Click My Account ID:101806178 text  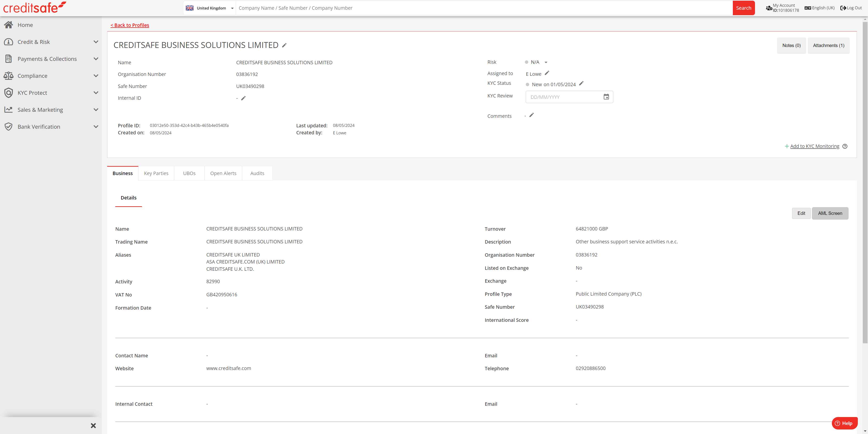[x=786, y=8]
